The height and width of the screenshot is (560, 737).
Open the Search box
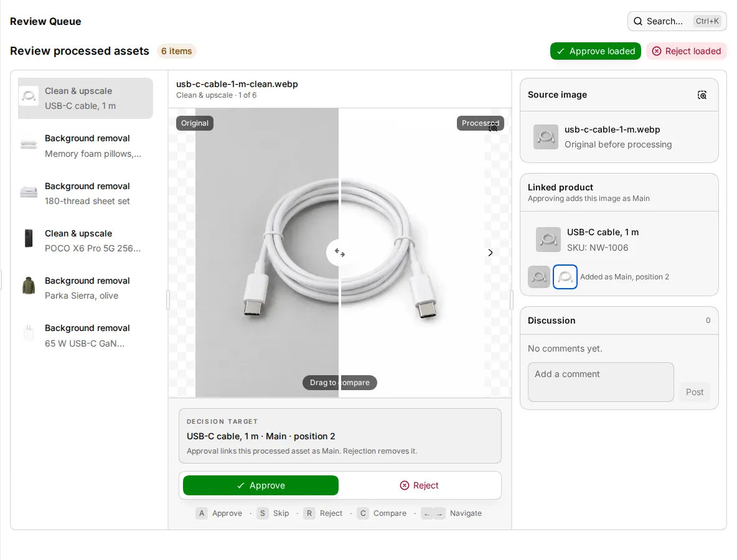coord(677,21)
